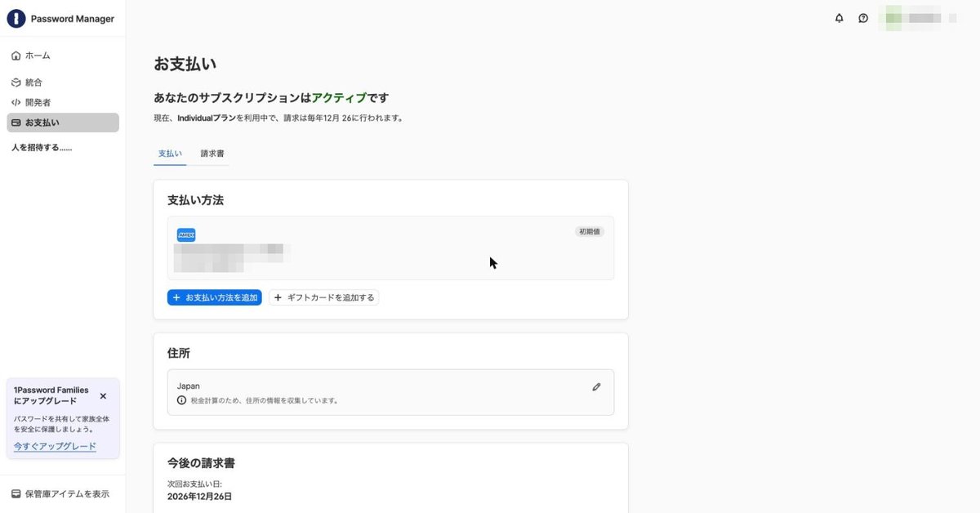Click the AMEX card icon

(x=186, y=235)
